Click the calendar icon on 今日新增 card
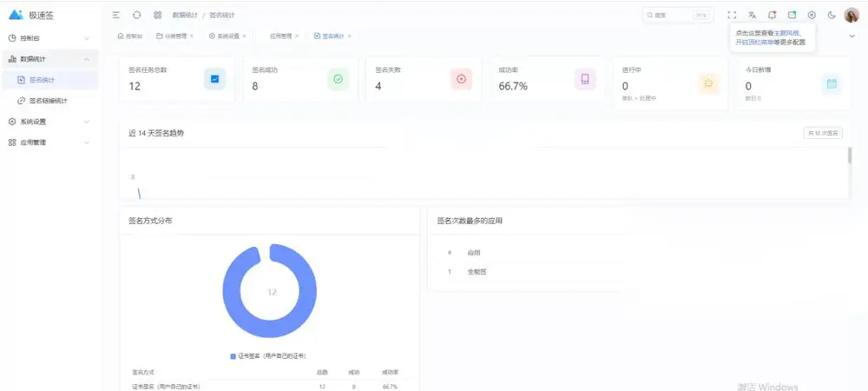Viewport: 868px width, 391px height. 832,83
